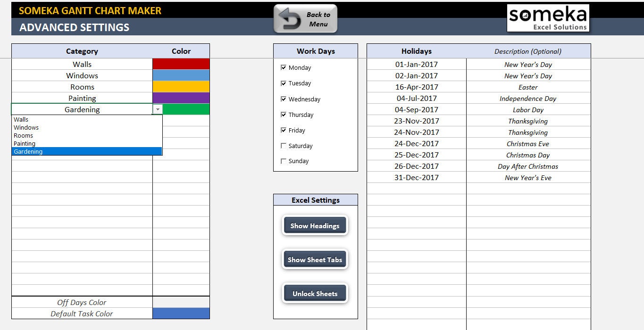This screenshot has height=330, width=644.
Task: Select the 31-Dec-2017 holiday date cell
Action: (417, 177)
